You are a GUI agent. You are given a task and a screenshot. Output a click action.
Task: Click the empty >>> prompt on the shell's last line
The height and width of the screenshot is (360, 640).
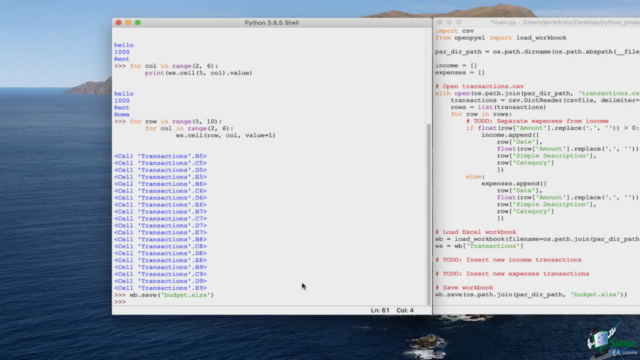click(x=120, y=302)
